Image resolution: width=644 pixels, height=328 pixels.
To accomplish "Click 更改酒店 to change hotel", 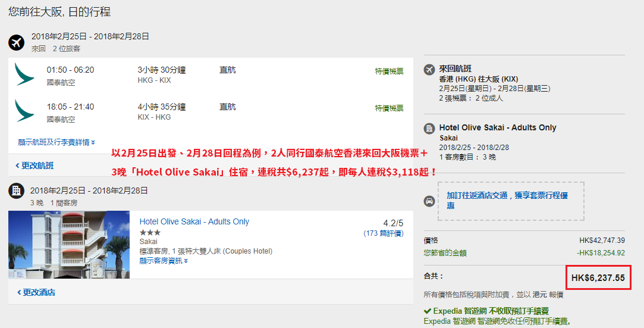I will coord(36,292).
